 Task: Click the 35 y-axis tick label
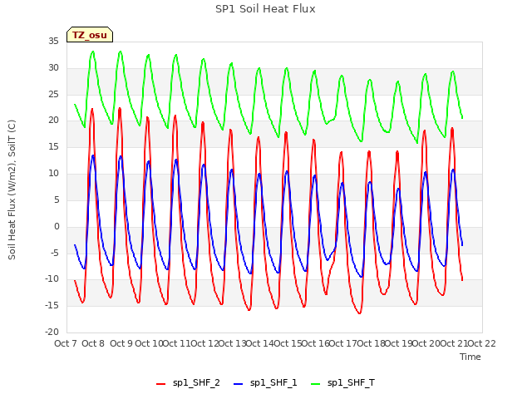[x=53, y=42]
